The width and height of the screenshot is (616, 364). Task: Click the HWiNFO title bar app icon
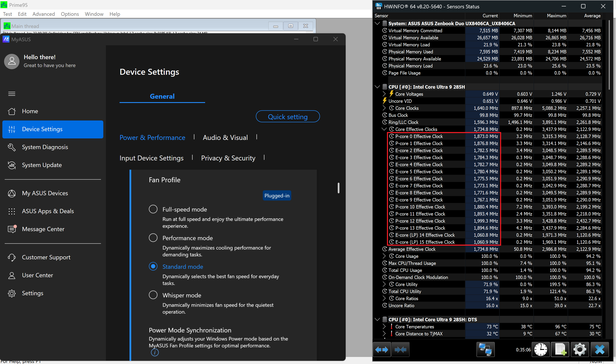(379, 6)
